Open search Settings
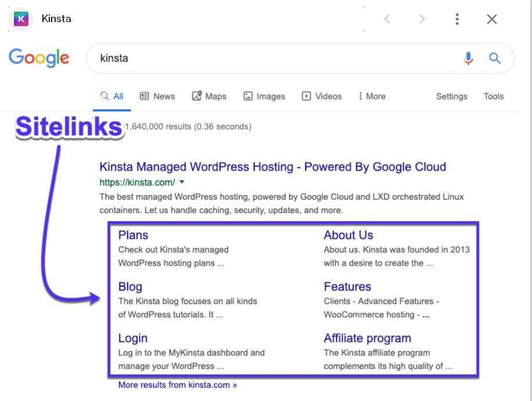 click(x=451, y=97)
